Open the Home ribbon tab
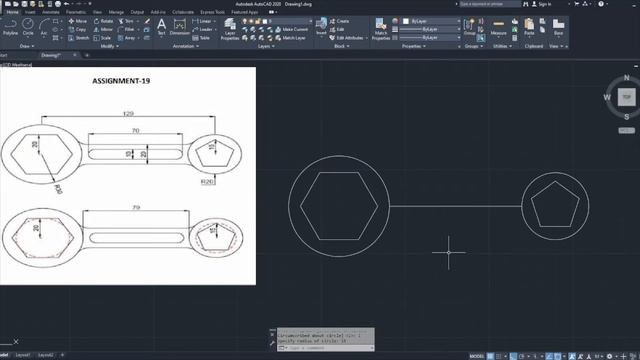Viewport: 640px width, 360px height. coord(12,12)
